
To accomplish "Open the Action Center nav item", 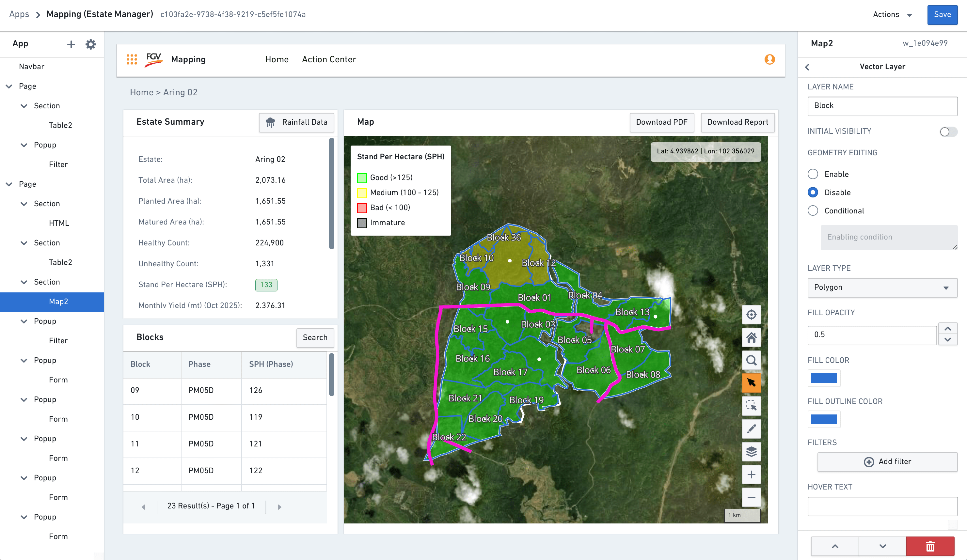I will (329, 59).
